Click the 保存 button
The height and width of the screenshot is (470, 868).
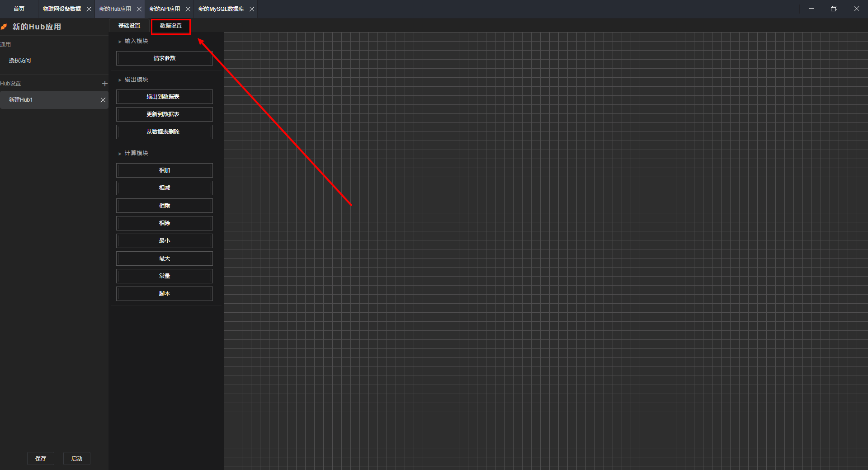[x=41, y=459]
